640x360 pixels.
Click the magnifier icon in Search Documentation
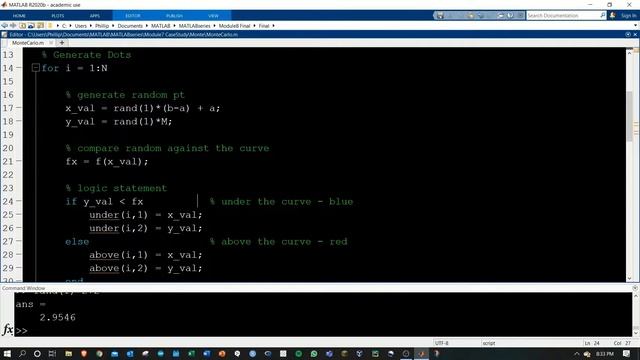click(602, 16)
